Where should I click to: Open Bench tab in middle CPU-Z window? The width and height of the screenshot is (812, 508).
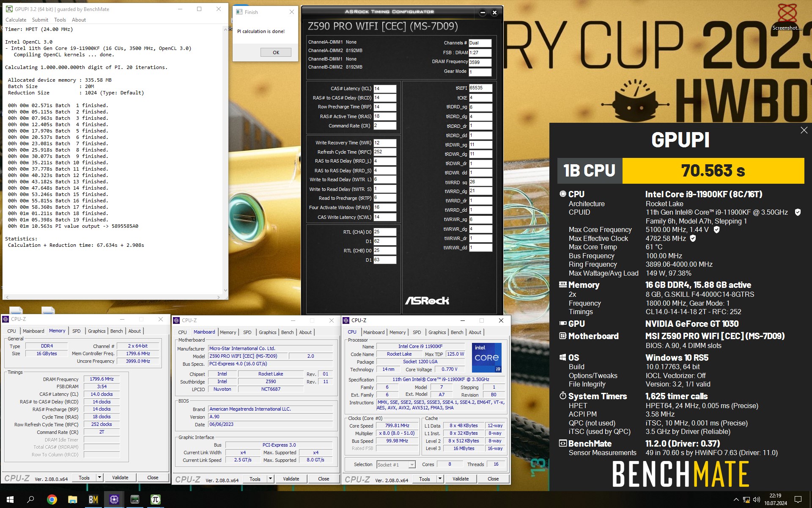[287, 332]
